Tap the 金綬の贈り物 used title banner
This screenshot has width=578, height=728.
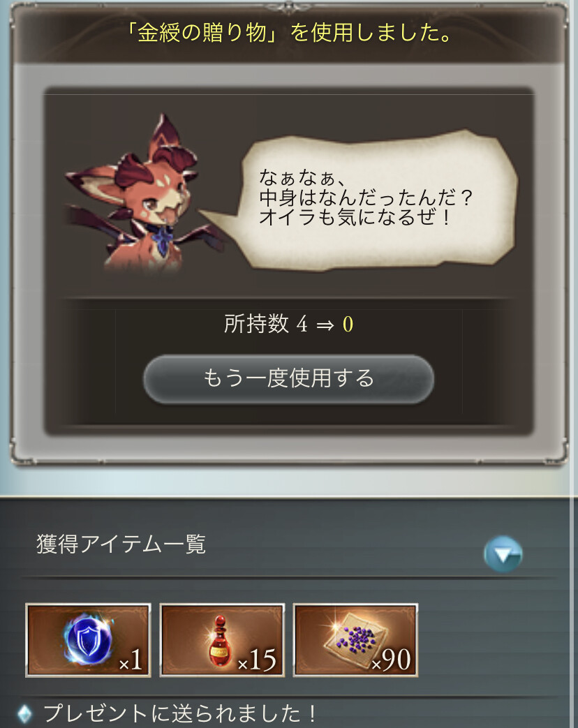coord(288,34)
